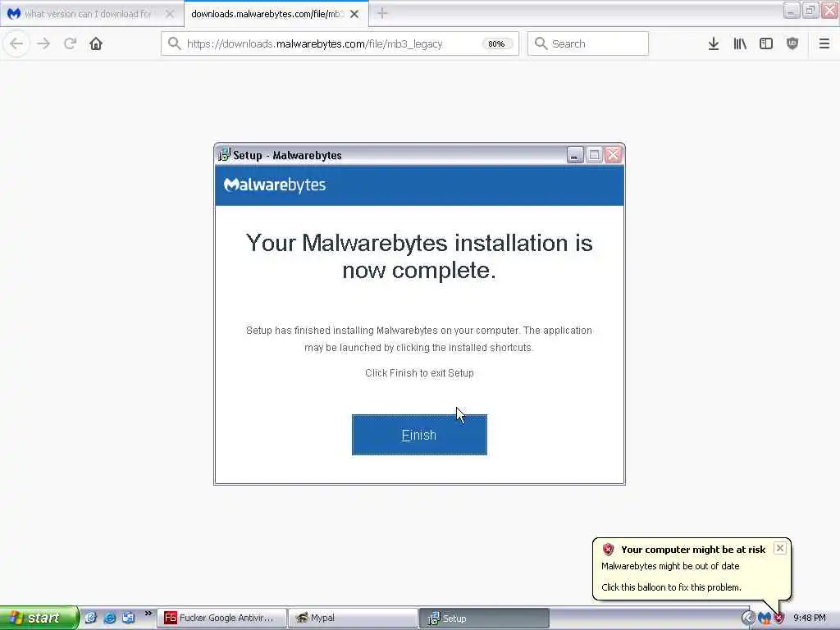The image size is (840, 630).
Task: Switch to the Mypal taskbar button
Action: coord(353,618)
